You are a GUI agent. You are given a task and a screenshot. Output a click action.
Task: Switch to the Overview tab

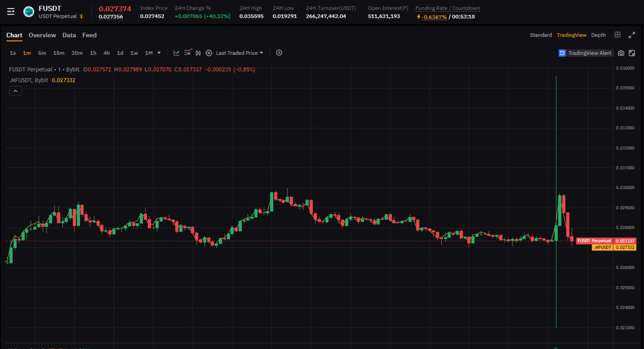point(42,35)
